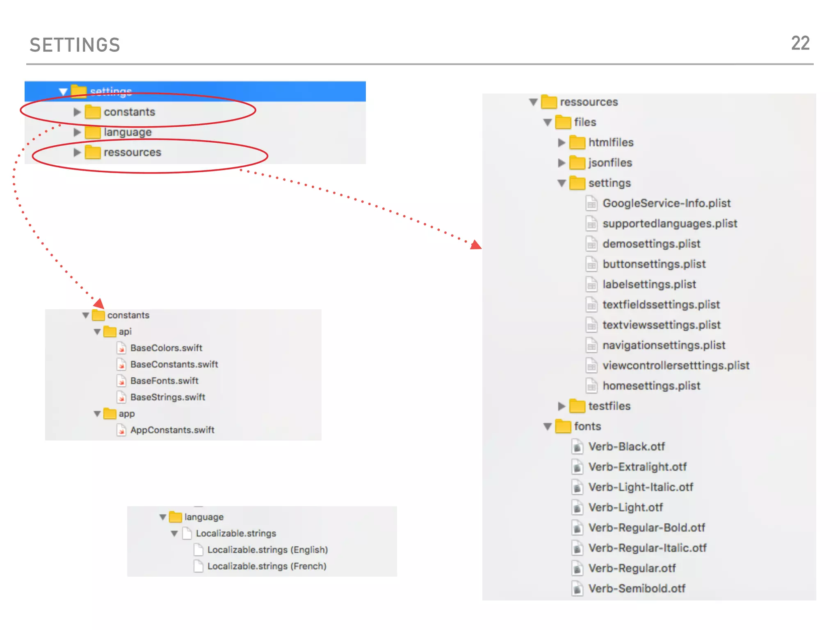Select Localizable.strings (English) entry
840x630 pixels.
[267, 550]
